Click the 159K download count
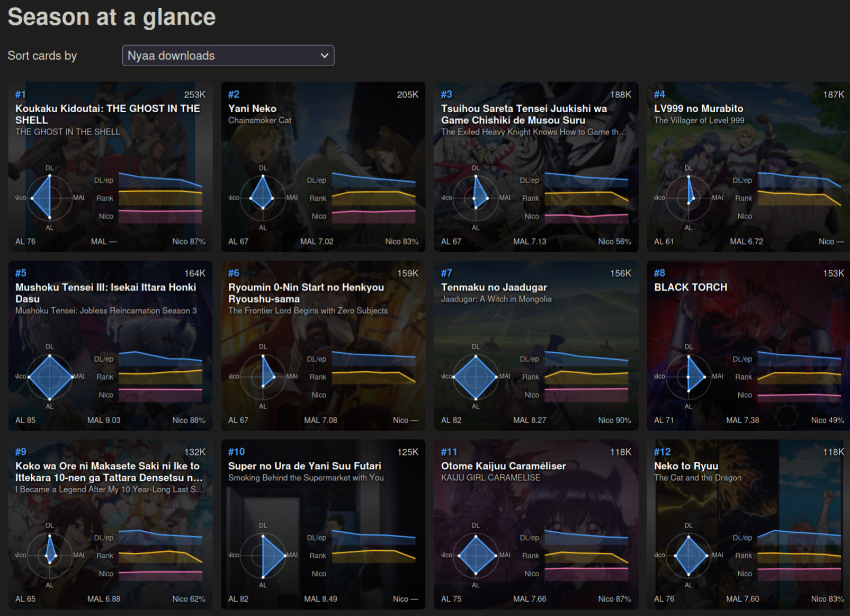 click(407, 273)
